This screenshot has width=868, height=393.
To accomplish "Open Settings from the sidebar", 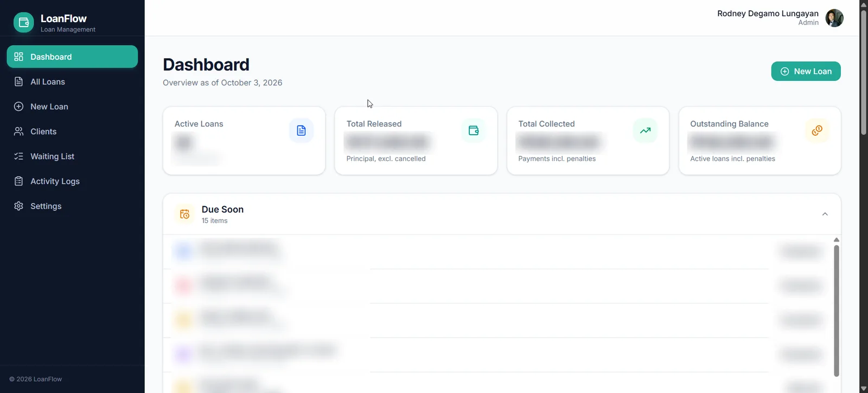I will click(72, 206).
